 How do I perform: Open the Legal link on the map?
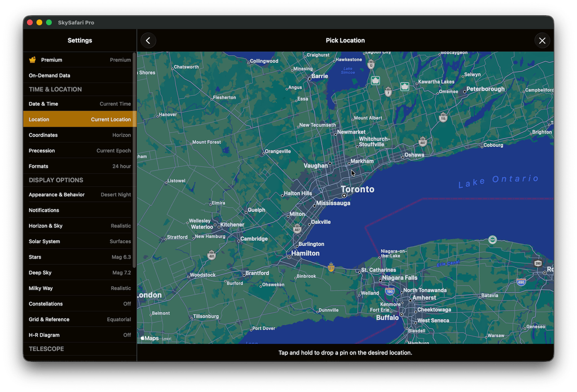click(x=167, y=339)
